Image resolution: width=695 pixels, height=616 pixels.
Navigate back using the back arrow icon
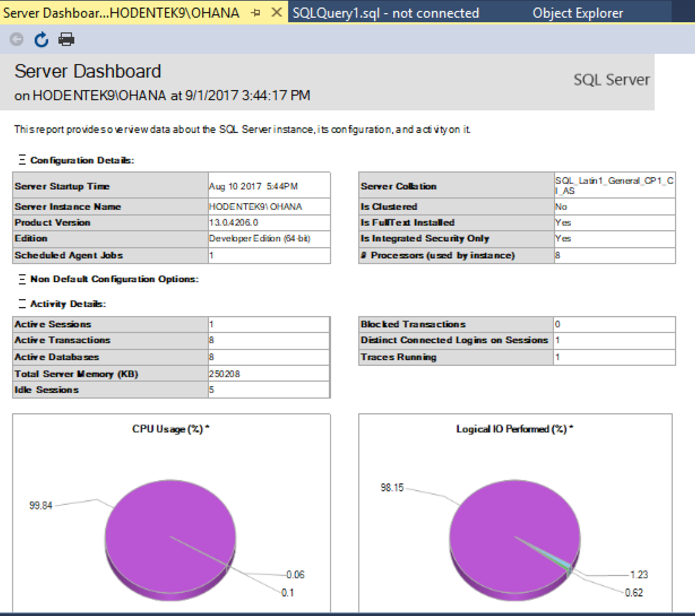(x=16, y=39)
